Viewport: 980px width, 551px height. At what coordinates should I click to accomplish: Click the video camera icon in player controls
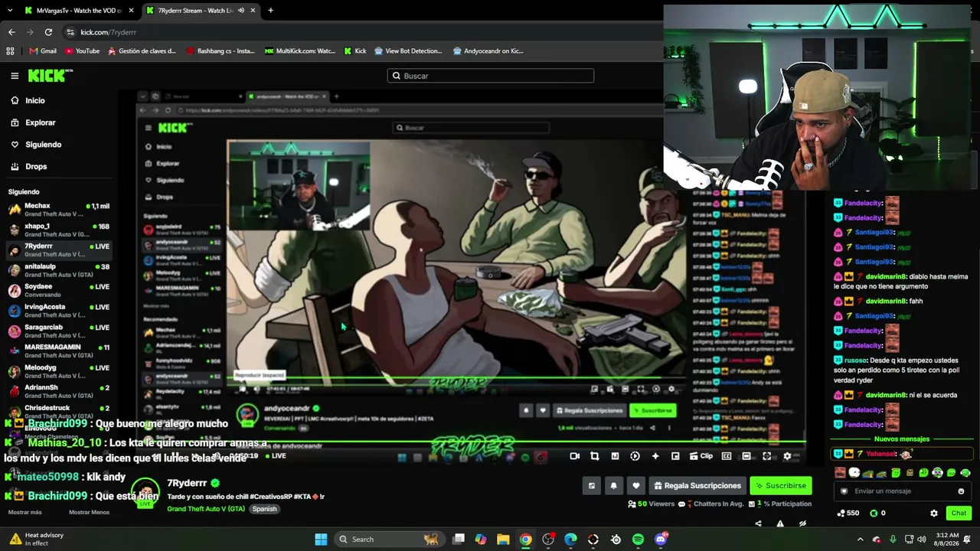point(575,456)
